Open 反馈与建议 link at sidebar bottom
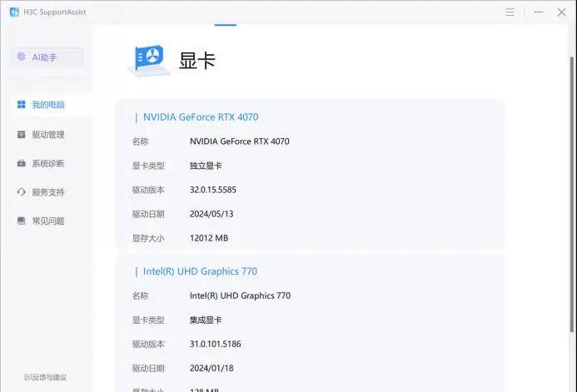This screenshot has width=577, height=392. point(45,377)
